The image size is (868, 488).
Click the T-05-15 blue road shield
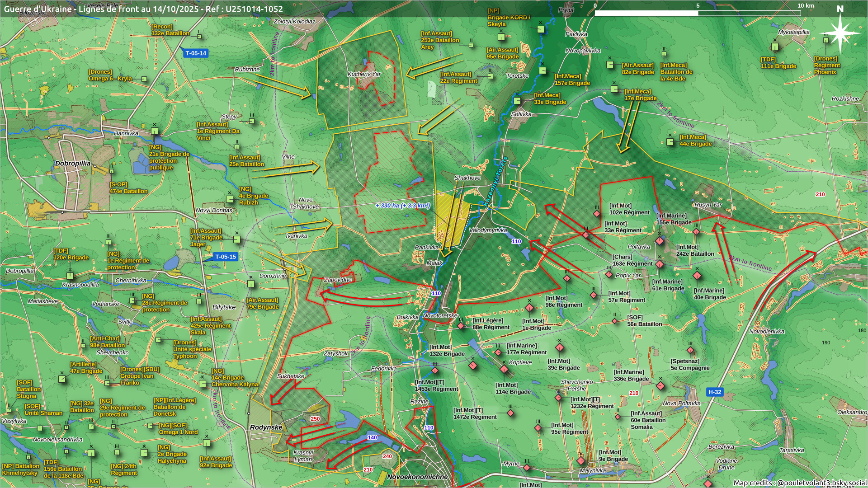tap(225, 257)
